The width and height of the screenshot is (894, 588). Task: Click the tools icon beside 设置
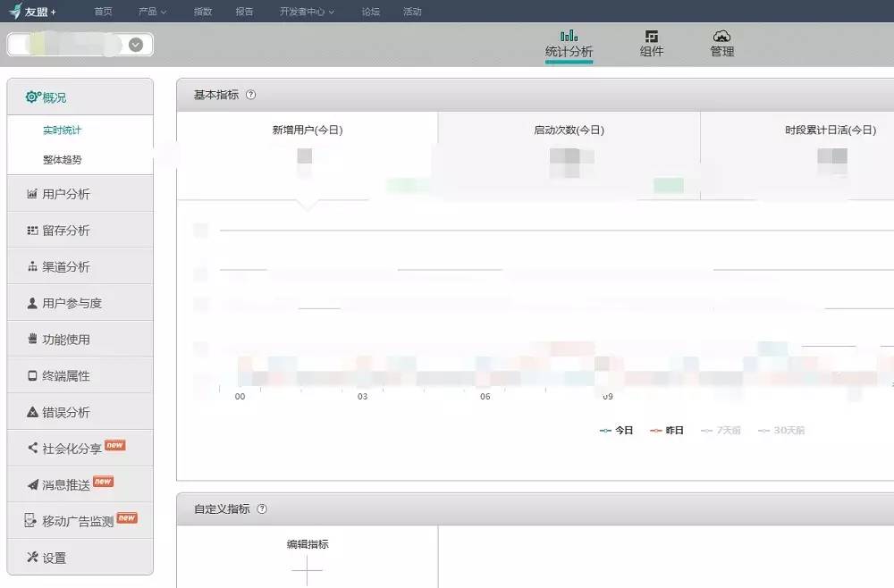(x=32, y=558)
